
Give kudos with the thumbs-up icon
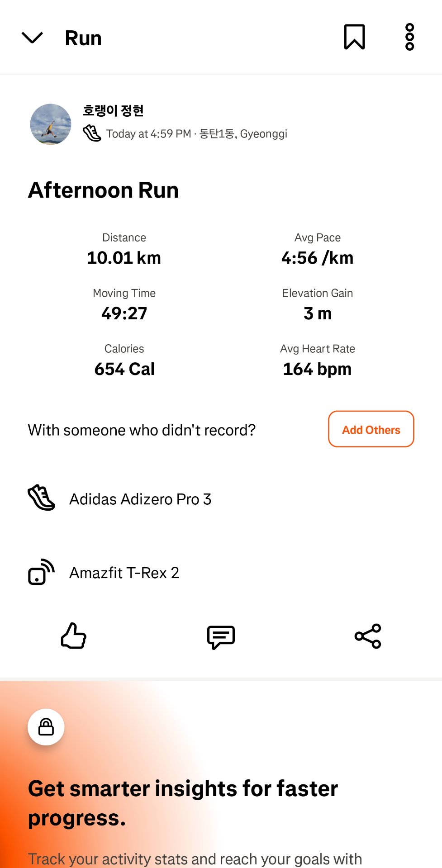[x=74, y=636]
